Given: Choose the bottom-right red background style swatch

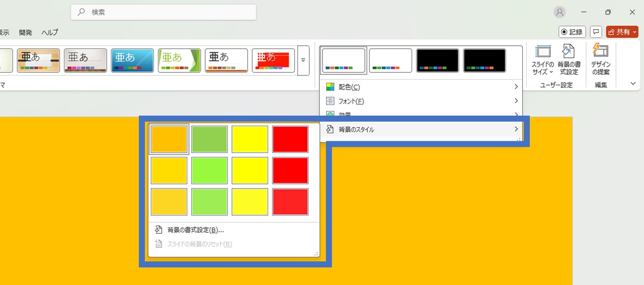Looking at the screenshot, I should click(x=290, y=202).
